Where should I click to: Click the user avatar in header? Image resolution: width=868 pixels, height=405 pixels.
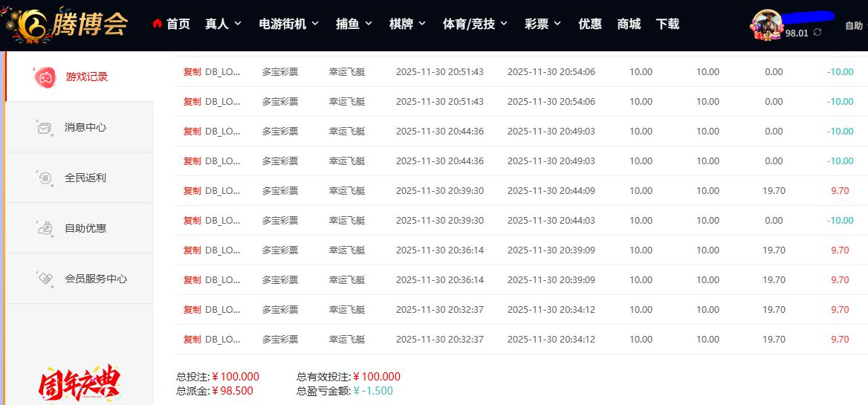(x=768, y=25)
